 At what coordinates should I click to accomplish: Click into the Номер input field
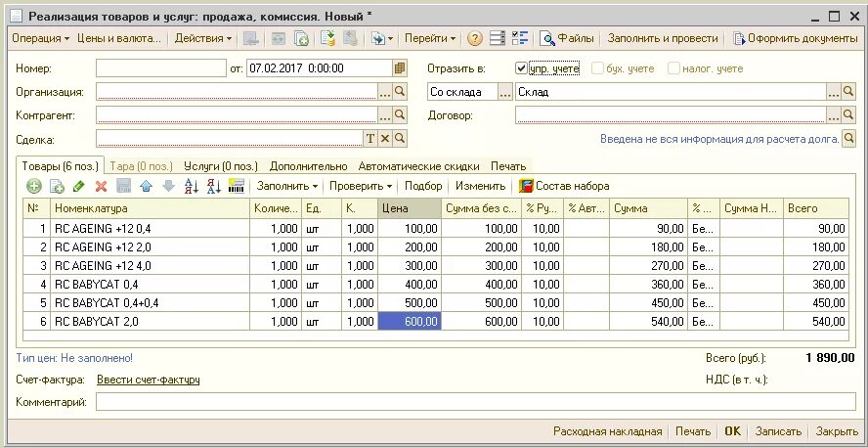point(161,68)
